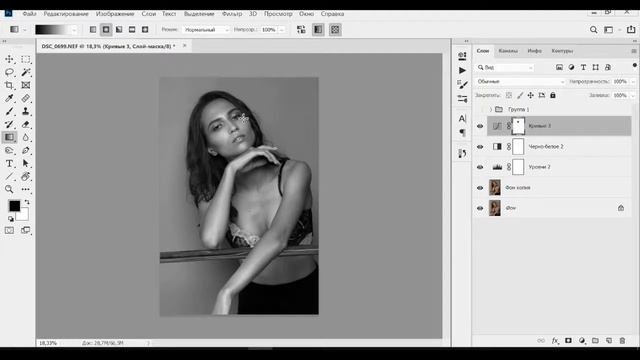Open opacity dropdown in options bar
Viewport: 640px width, 360px height.
(281, 30)
